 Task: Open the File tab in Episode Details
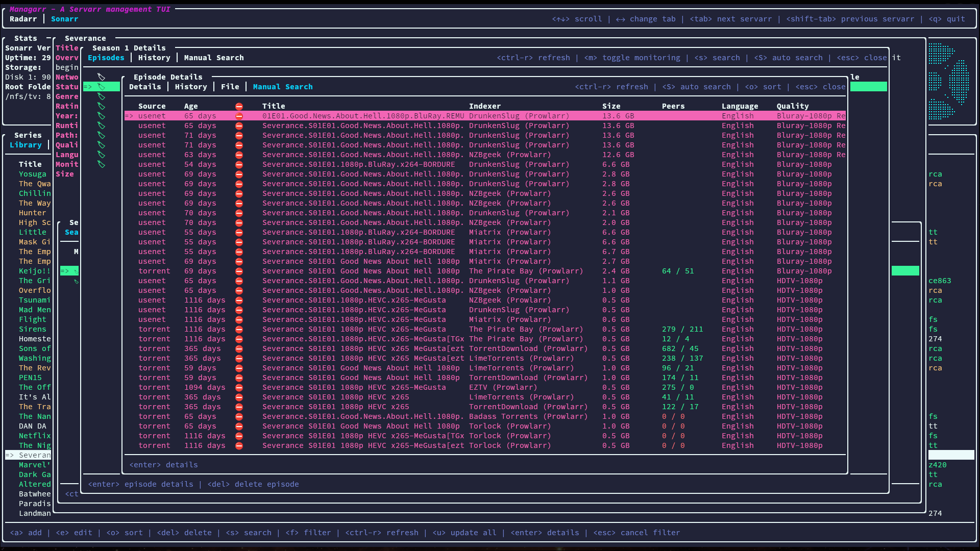click(230, 87)
